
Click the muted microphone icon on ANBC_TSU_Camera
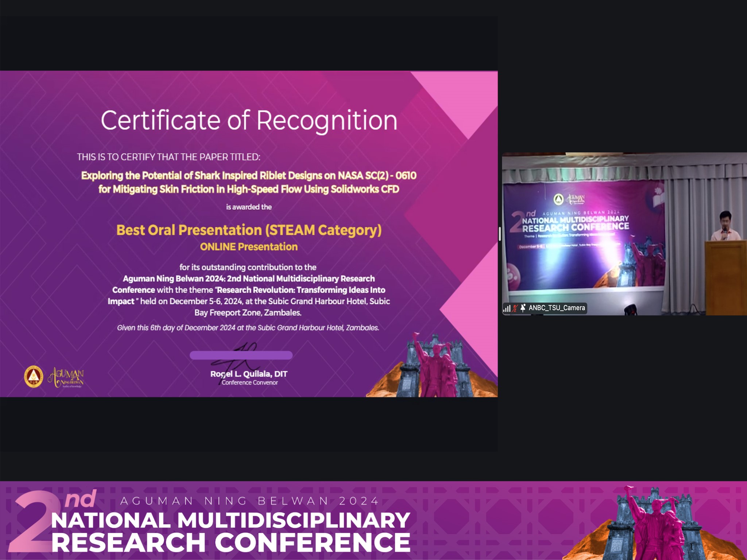click(515, 308)
